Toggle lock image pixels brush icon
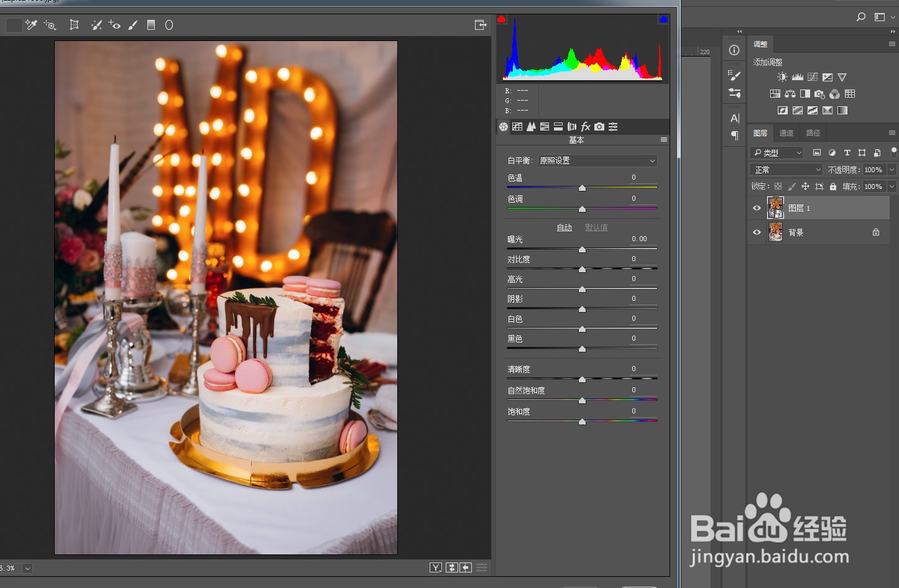Viewport: 899px width, 588px height. tap(791, 186)
